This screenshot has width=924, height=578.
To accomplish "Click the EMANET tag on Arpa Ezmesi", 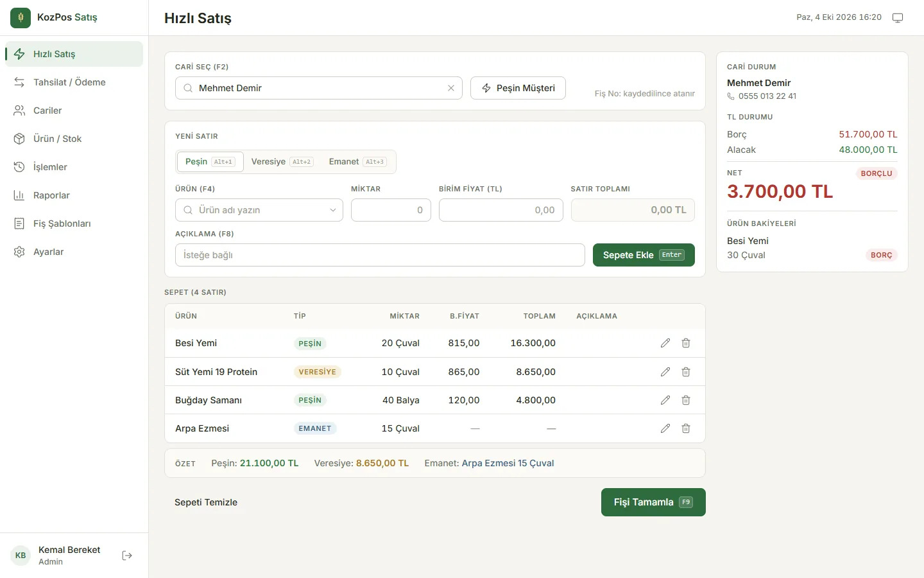I will coord(315,428).
